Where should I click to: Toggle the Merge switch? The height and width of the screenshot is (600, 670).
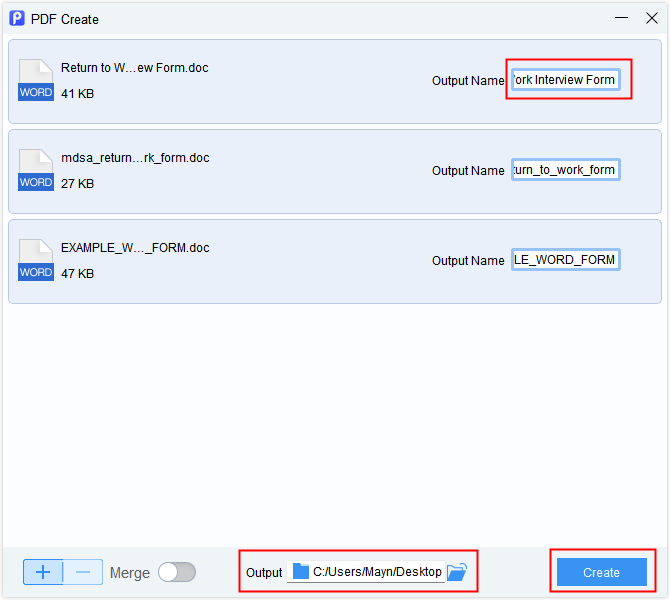pyautogui.click(x=177, y=572)
